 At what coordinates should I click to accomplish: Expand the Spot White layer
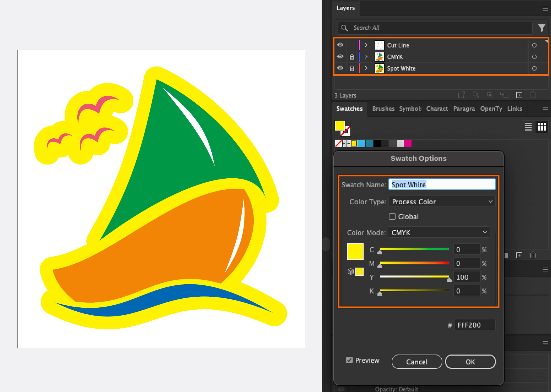[366, 68]
